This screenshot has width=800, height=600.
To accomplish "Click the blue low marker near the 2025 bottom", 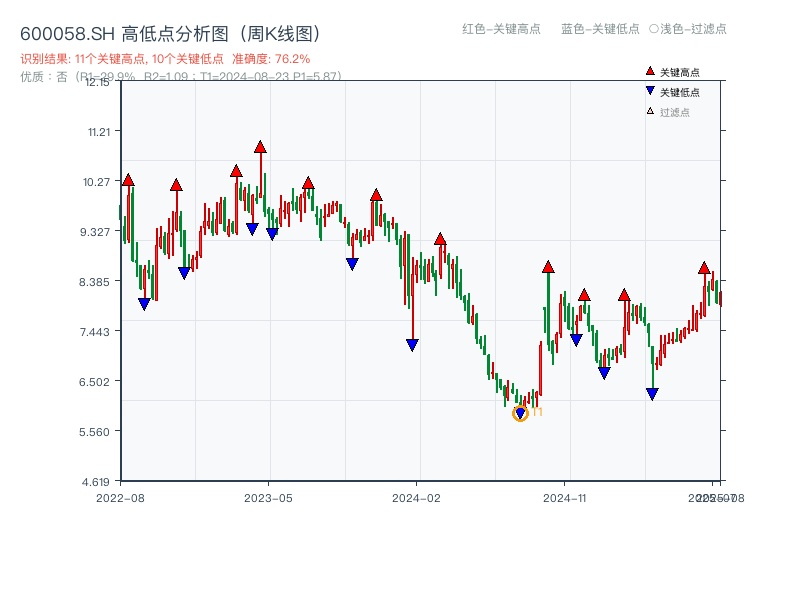I will [x=653, y=391].
